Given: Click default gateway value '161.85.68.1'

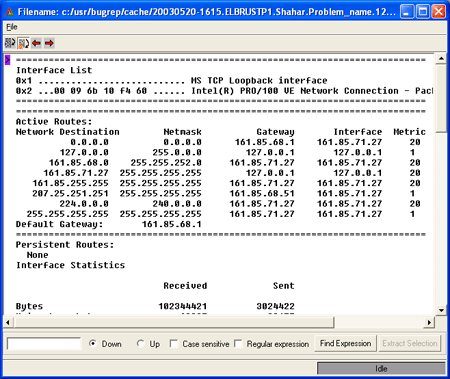Looking at the screenshot, I should tap(172, 224).
